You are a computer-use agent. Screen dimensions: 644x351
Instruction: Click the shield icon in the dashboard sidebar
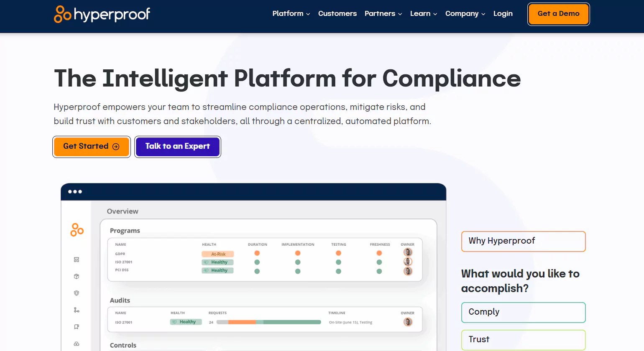point(77,293)
